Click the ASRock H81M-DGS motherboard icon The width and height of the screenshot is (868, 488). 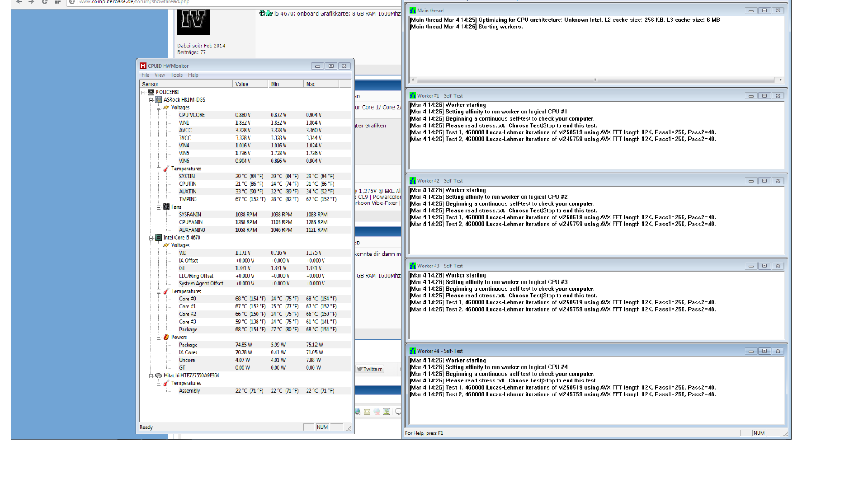click(x=159, y=100)
